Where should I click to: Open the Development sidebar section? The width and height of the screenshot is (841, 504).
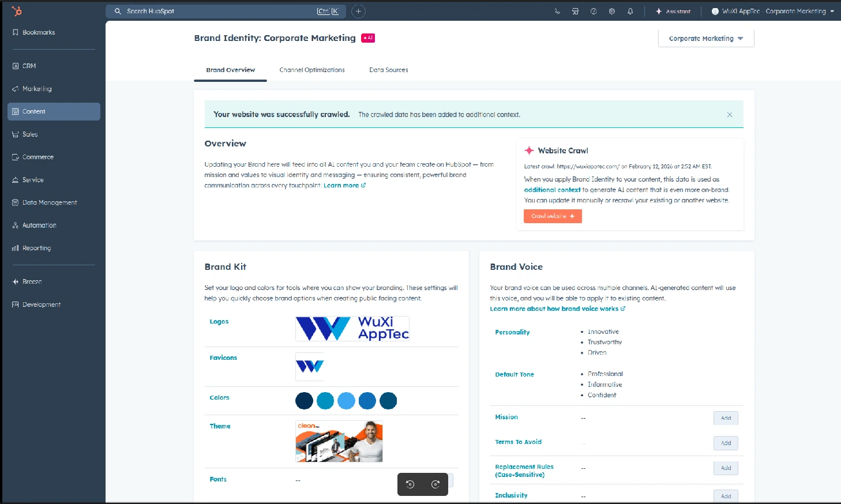point(54,304)
